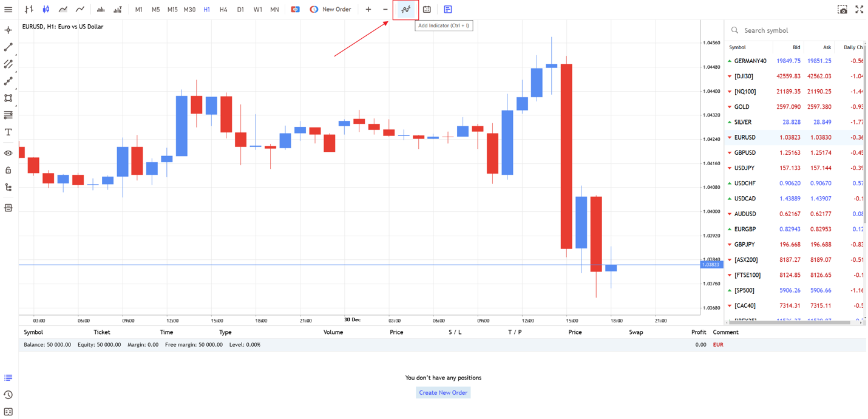Viewport: 868px width, 419px height.
Task: Click New Order in the toolbar
Action: tap(331, 10)
